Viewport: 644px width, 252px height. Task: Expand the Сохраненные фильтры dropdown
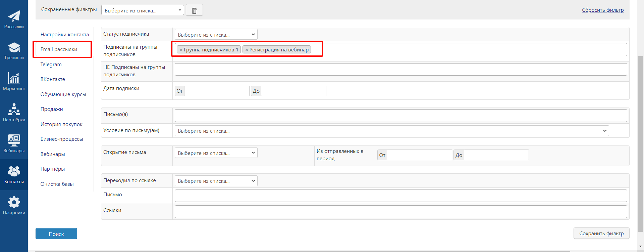[x=143, y=10]
